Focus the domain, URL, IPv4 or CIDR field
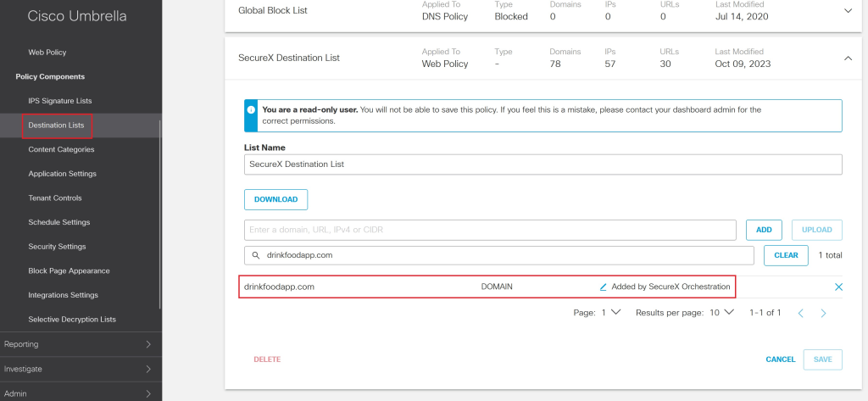868x401 pixels. (x=490, y=230)
